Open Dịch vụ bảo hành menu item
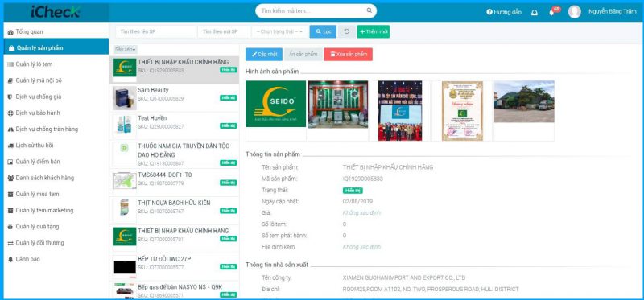This screenshot has width=644, height=300. 56,113
